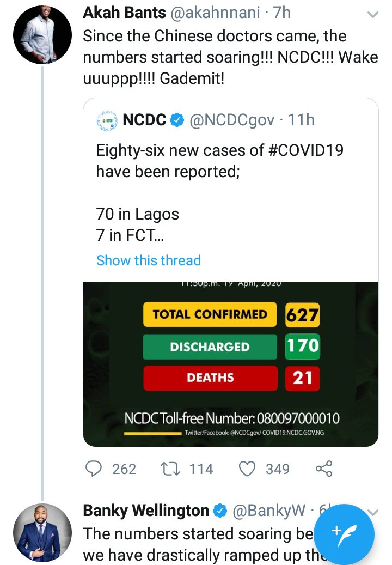Tap NCDC verified badge icon
Viewport: 392px width, 565px height.
[177, 120]
